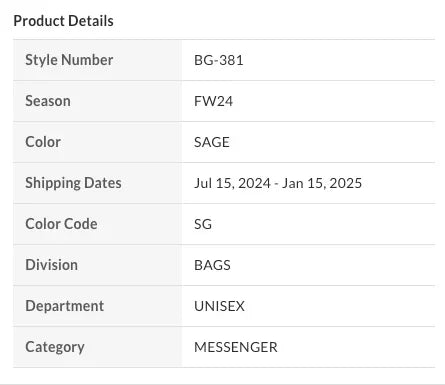Click the word Code in Color Code

[82, 224]
